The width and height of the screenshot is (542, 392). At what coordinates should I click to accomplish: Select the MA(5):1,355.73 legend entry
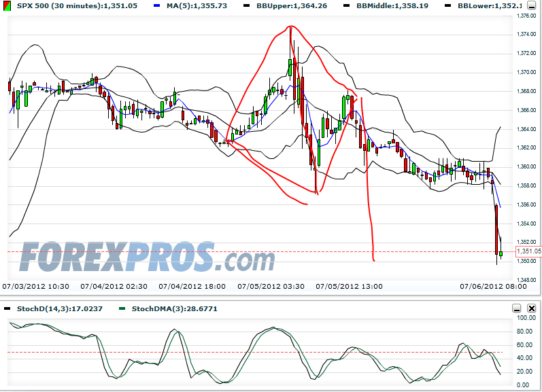point(197,6)
